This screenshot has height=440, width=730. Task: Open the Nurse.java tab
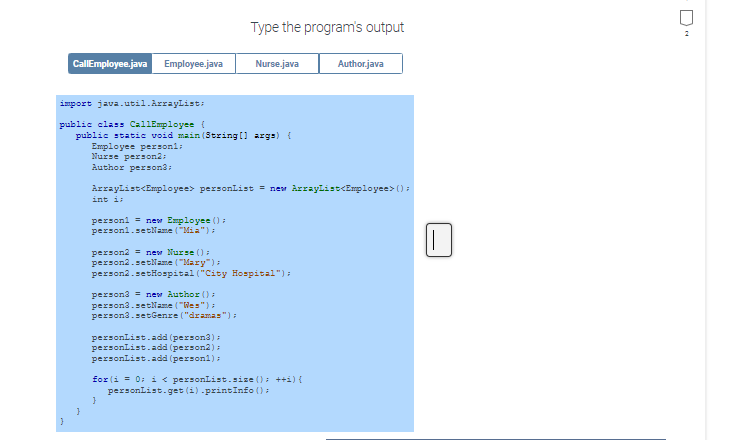click(x=277, y=64)
